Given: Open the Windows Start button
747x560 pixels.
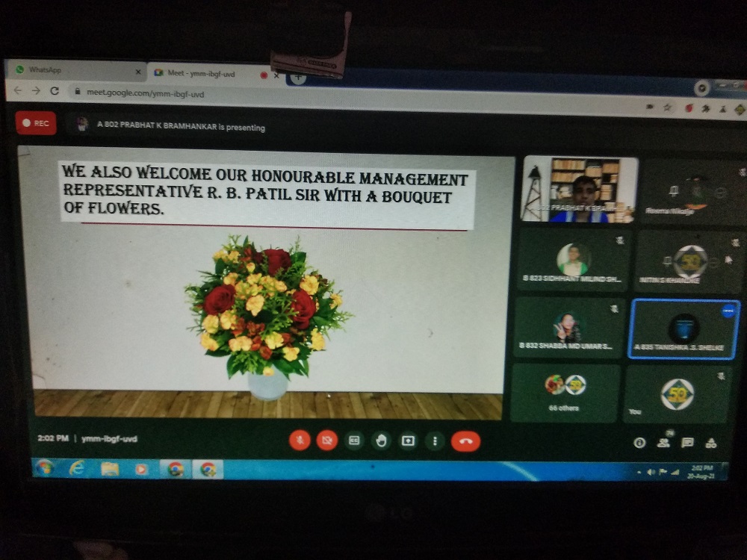Looking at the screenshot, I should (x=45, y=468).
